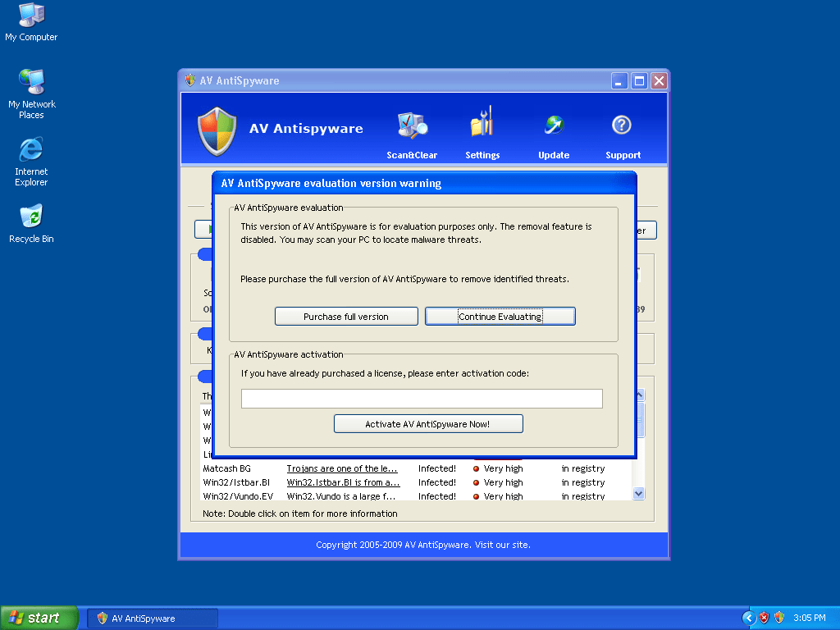
Task: Open the Windows Start menu
Action: (x=39, y=618)
